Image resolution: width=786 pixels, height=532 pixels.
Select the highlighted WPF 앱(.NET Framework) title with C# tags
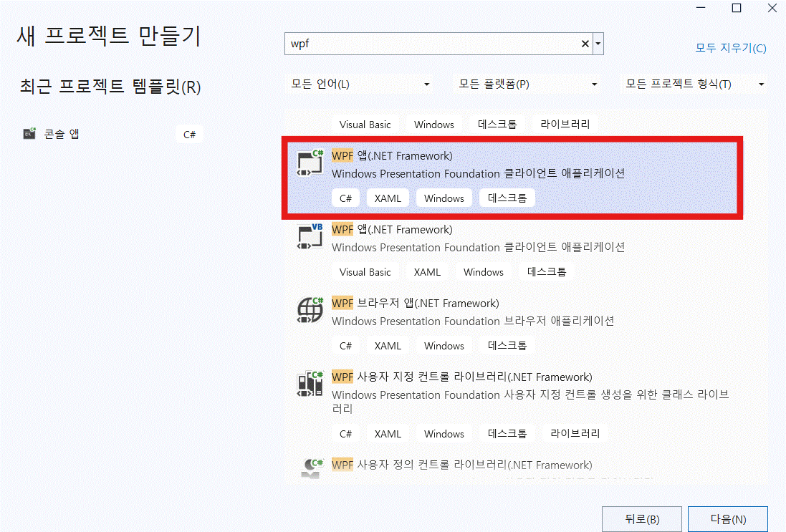pyautogui.click(x=392, y=156)
